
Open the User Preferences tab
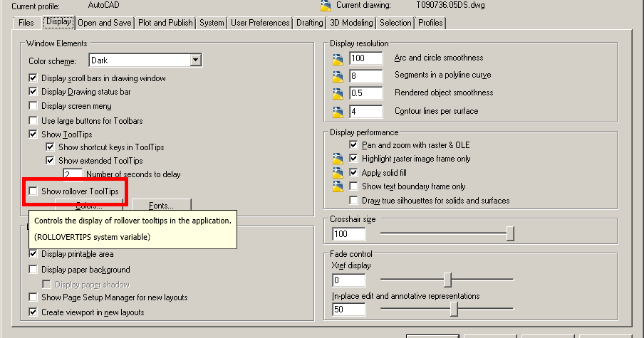(x=260, y=23)
